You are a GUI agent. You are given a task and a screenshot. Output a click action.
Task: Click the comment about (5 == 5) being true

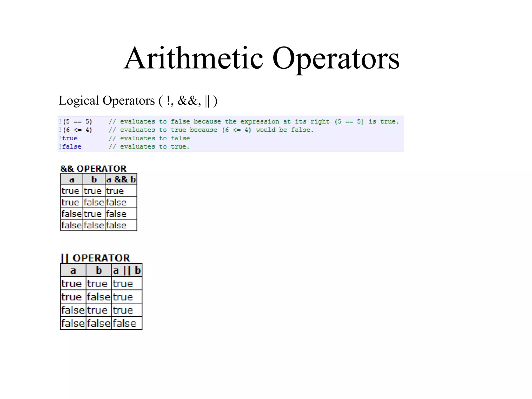click(x=254, y=122)
